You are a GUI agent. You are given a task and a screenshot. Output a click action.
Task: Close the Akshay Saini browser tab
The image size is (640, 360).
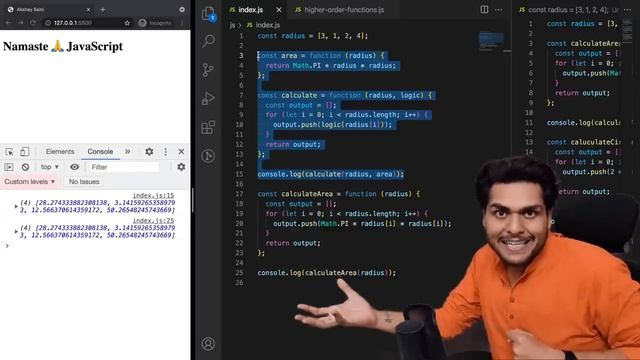click(89, 9)
